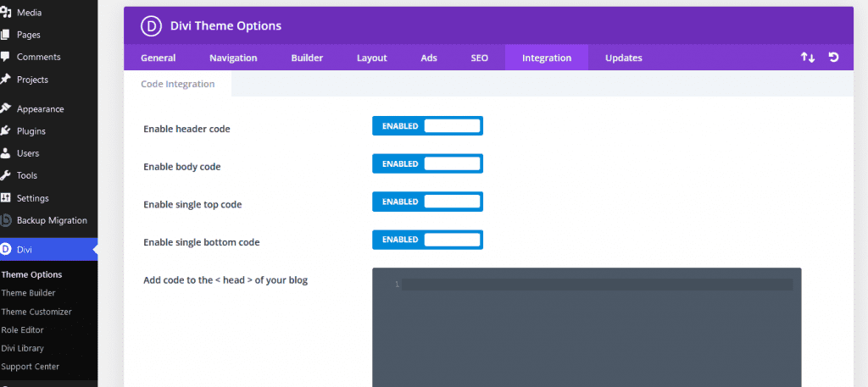
Task: Go to the Updates tab
Action: click(x=624, y=58)
